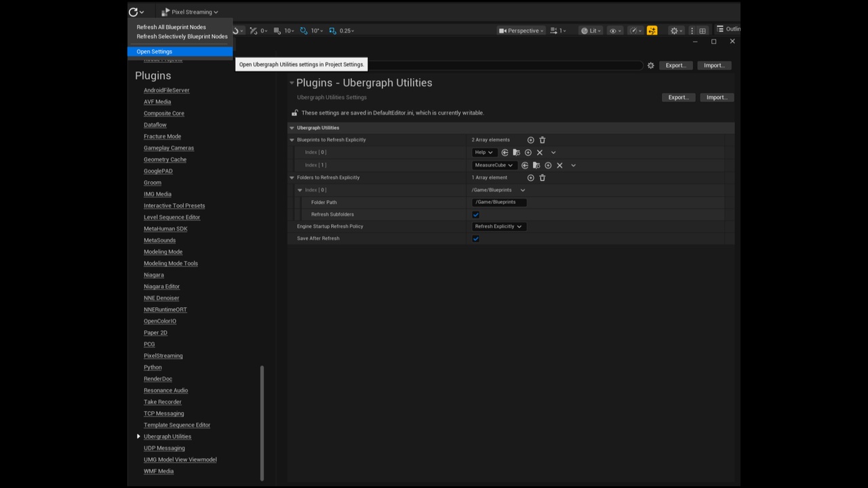The image size is (868, 488).
Task: Open Paper 2D plugin settings
Action: (x=155, y=333)
